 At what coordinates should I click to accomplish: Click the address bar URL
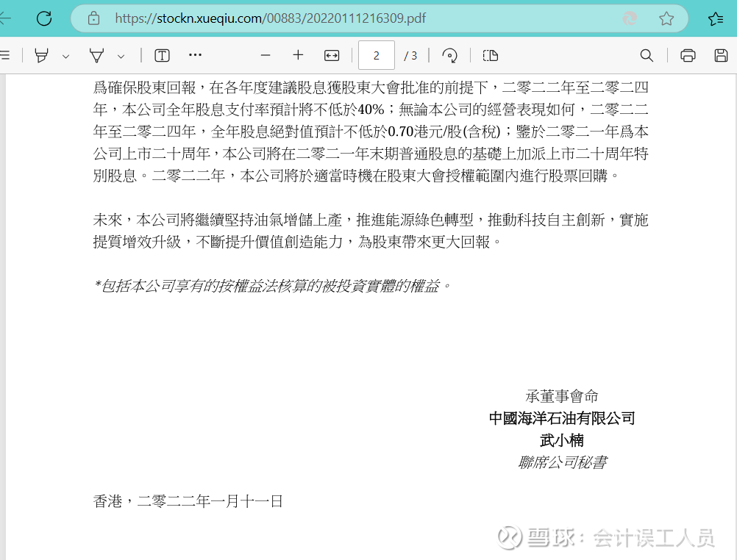(x=270, y=18)
